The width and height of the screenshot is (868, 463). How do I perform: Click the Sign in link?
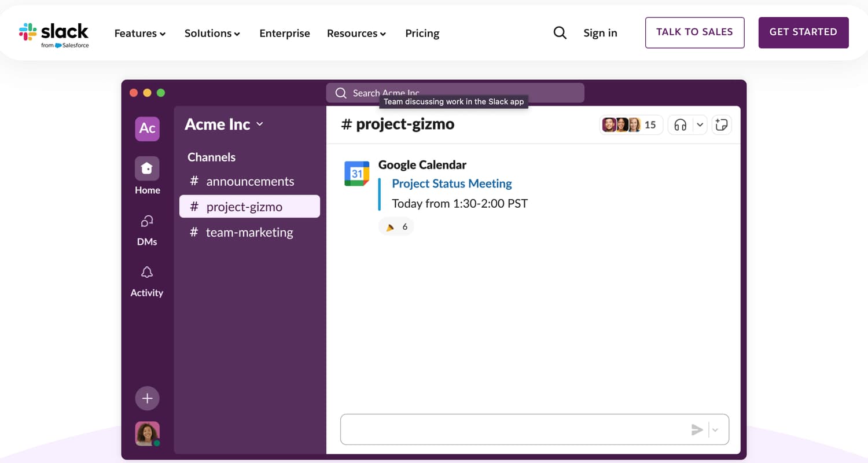600,33
